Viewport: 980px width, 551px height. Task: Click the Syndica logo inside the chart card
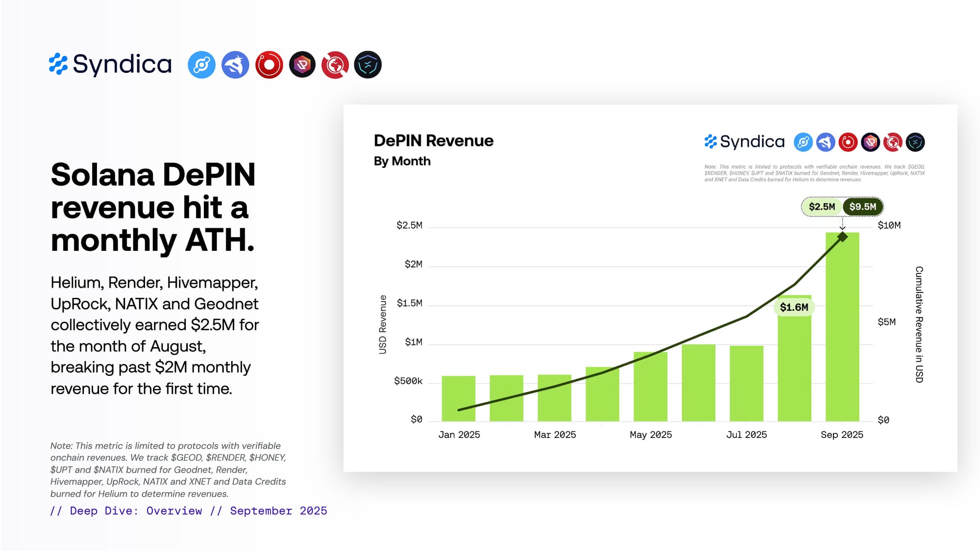[x=745, y=142]
